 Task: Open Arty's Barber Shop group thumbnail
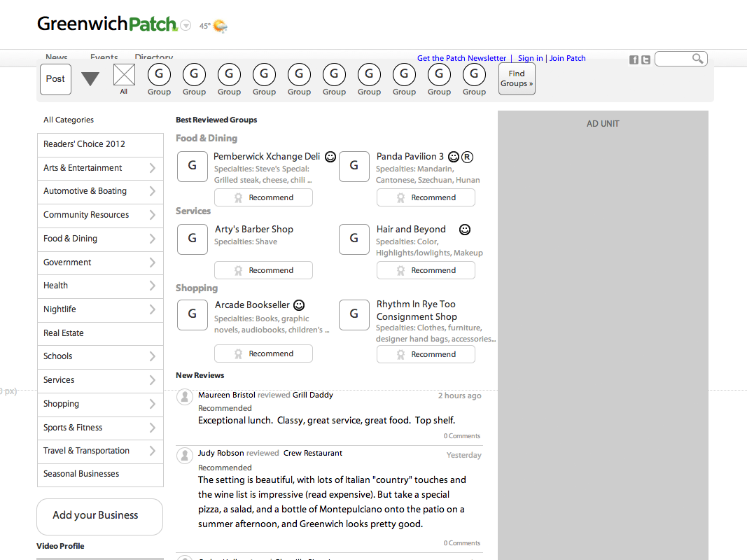point(193,239)
